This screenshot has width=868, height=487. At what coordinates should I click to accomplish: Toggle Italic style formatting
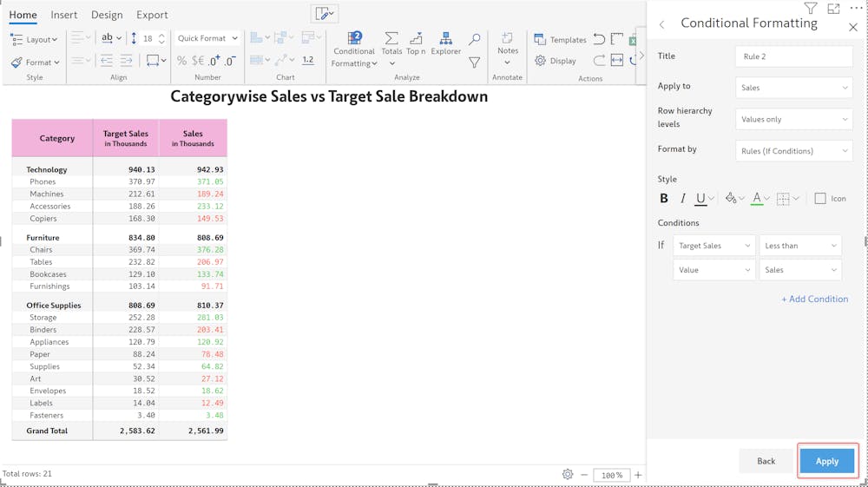click(682, 198)
